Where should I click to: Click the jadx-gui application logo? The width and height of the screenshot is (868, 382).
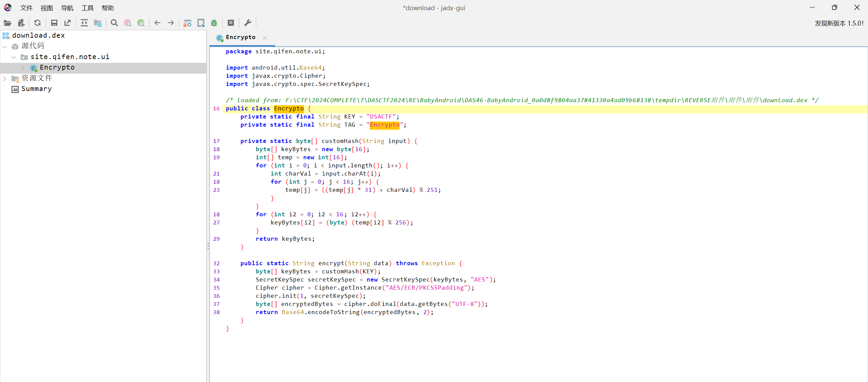coord(8,7)
